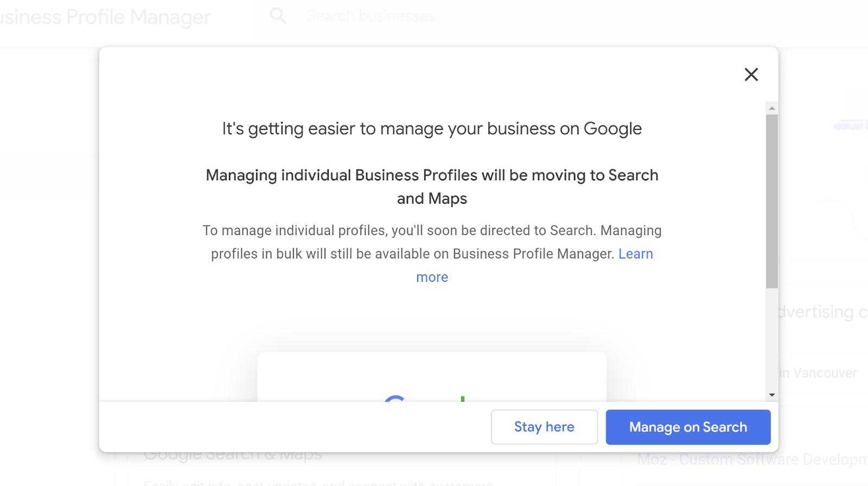Choose the Stay here button

coord(544,427)
